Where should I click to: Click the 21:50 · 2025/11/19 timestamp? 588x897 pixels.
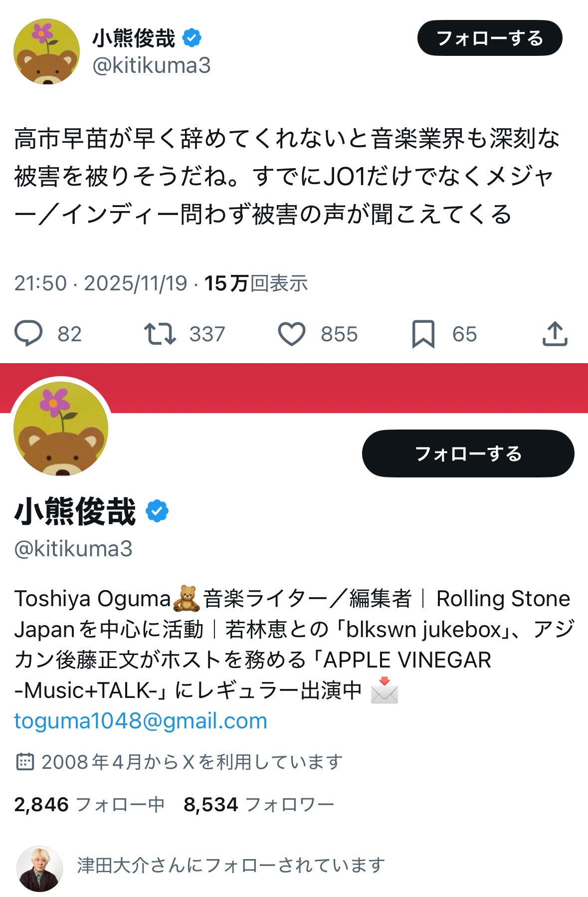coord(100,283)
